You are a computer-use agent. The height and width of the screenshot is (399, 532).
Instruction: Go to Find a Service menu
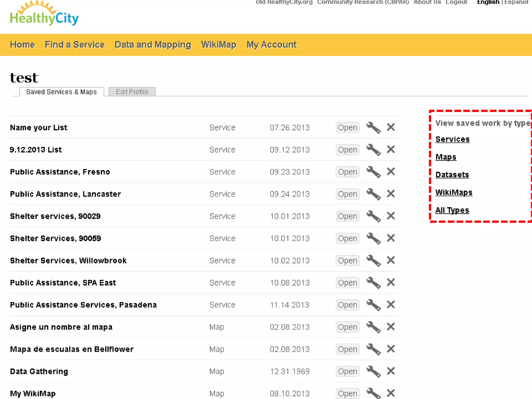75,45
